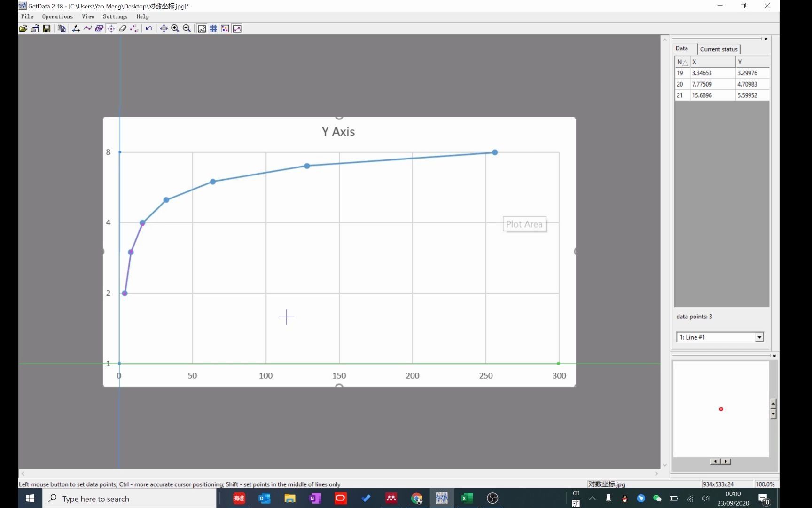Image resolution: width=812 pixels, height=508 pixels.
Task: Close the data panel with X button
Action: 766,39
